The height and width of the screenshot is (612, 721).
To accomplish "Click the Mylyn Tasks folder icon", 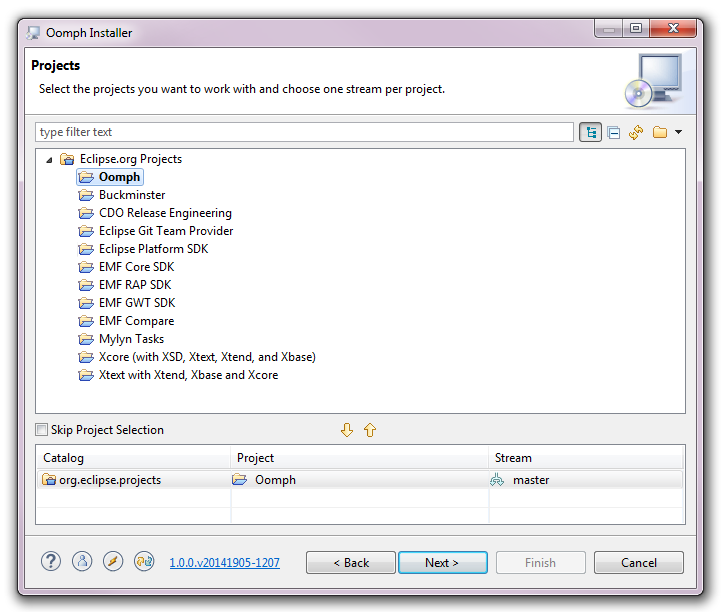I will 86,339.
